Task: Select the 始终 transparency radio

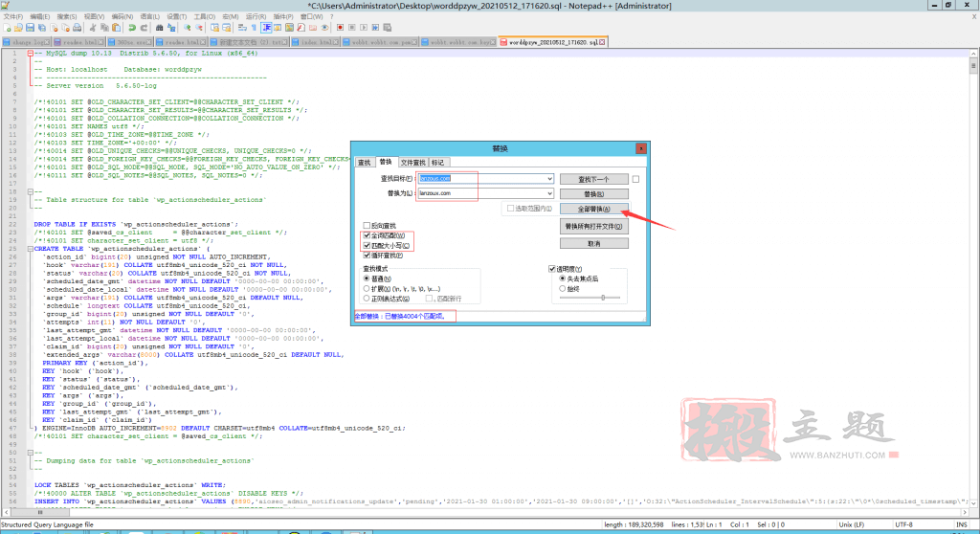Action: click(563, 289)
